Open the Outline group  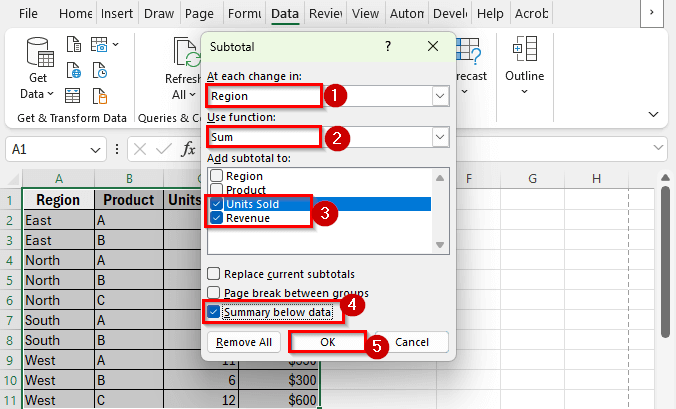coord(524,65)
